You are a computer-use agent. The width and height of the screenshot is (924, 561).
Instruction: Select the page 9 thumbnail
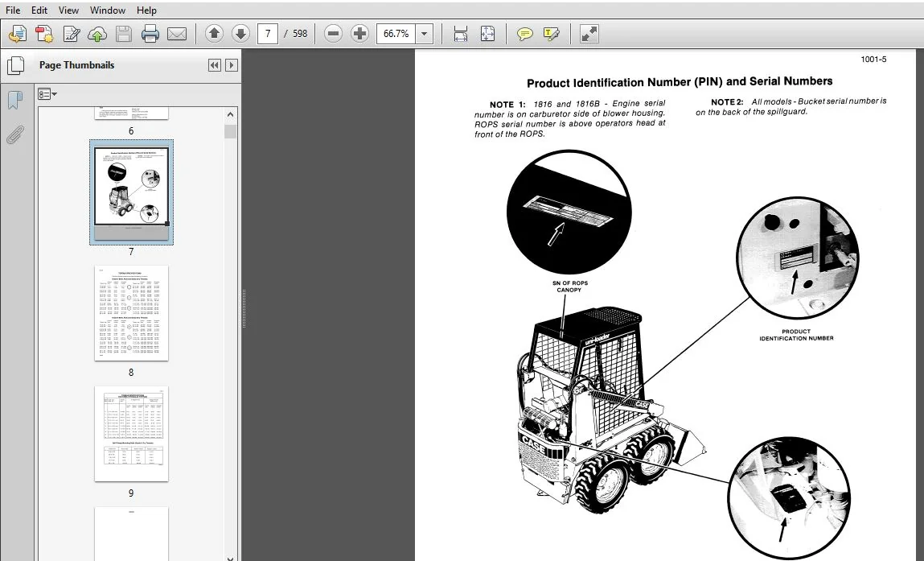(x=131, y=434)
